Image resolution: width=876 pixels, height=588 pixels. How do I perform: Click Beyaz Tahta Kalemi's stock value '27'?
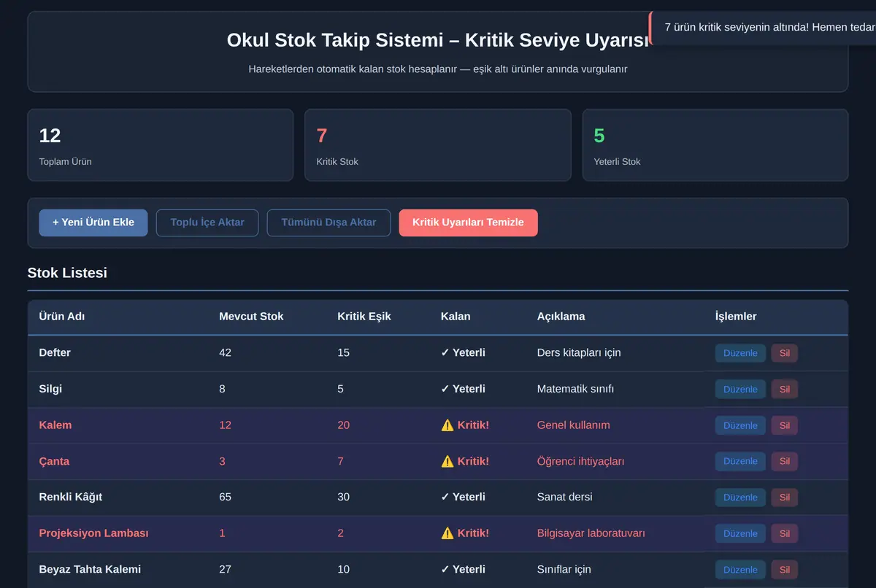pos(225,569)
